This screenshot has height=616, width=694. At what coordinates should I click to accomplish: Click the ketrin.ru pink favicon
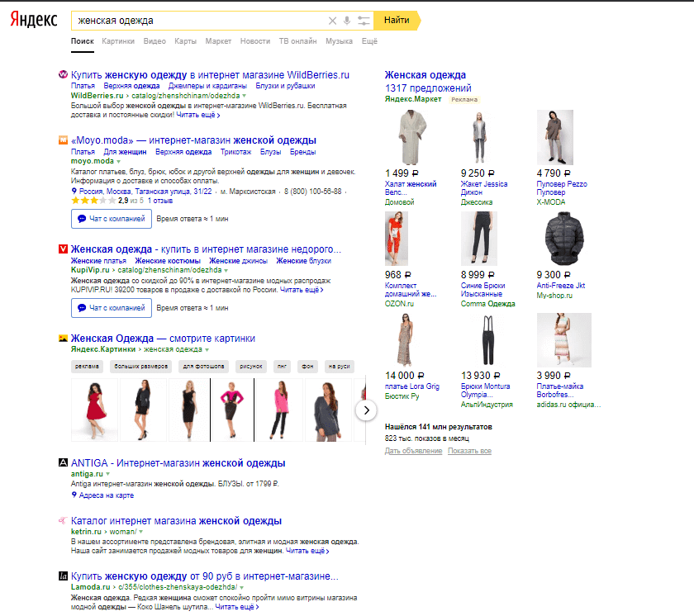coord(64,520)
